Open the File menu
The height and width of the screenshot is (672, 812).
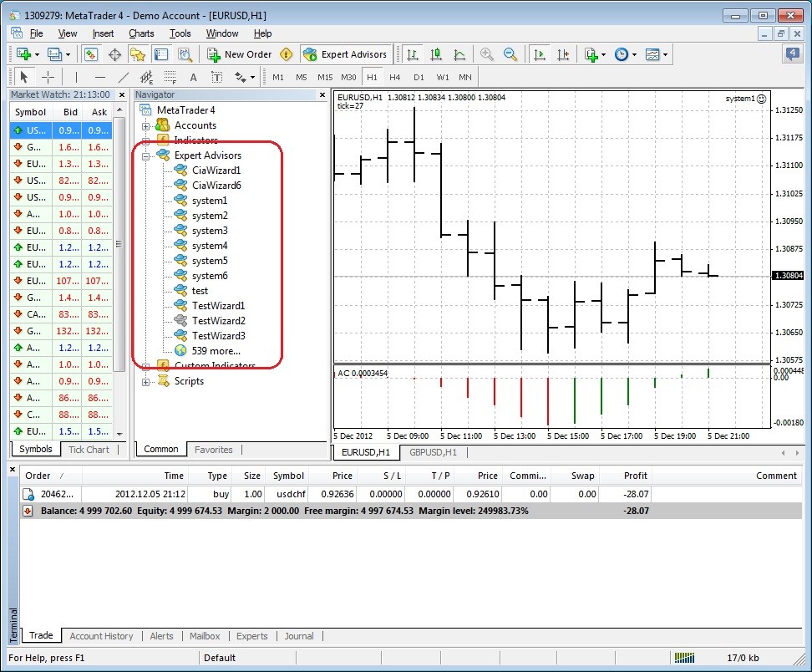pyautogui.click(x=36, y=33)
